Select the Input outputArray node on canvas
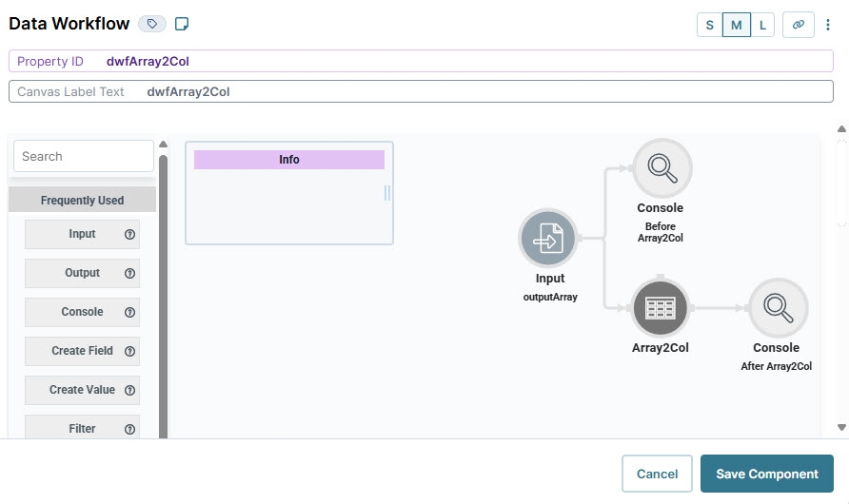The height and width of the screenshot is (504, 849). coord(548,238)
